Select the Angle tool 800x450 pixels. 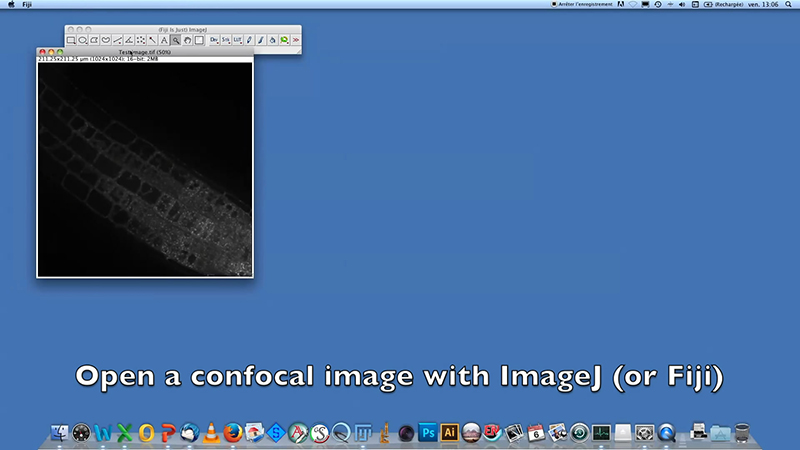coord(129,40)
